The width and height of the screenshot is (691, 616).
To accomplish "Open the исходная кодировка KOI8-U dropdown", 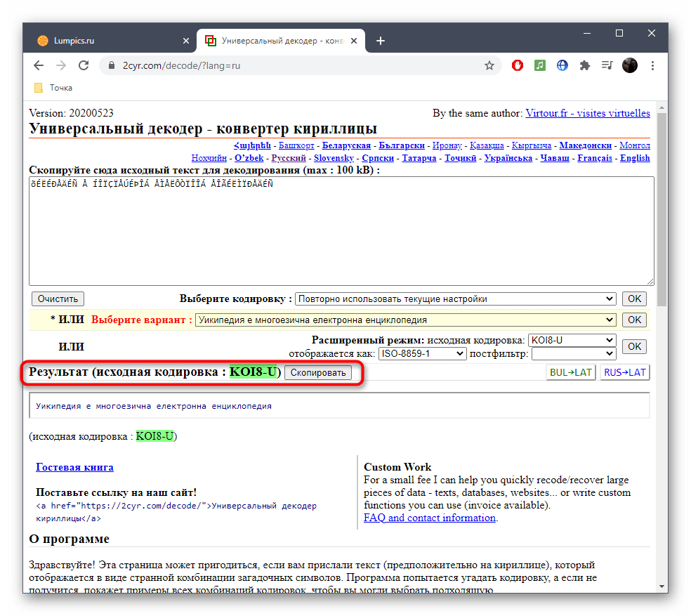I will pyautogui.click(x=572, y=341).
